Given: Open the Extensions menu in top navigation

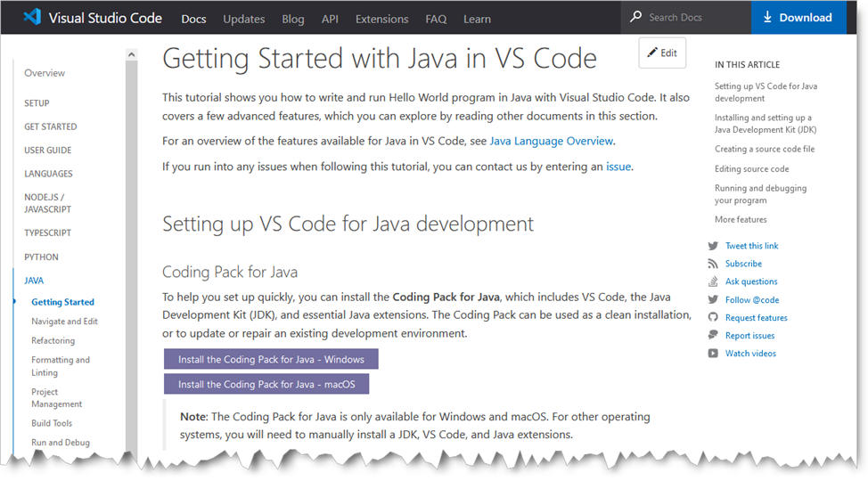Looking at the screenshot, I should click(x=381, y=19).
